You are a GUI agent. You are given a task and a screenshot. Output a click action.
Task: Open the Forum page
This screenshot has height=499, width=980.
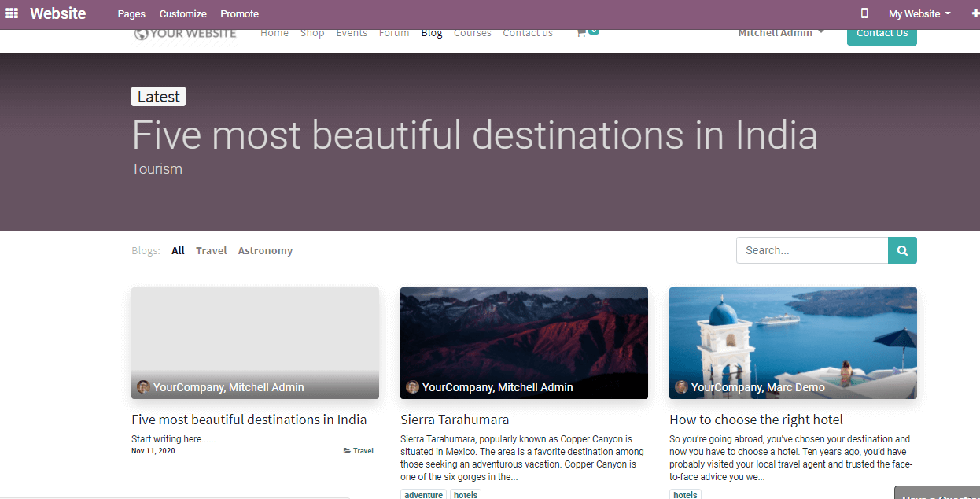click(x=394, y=33)
